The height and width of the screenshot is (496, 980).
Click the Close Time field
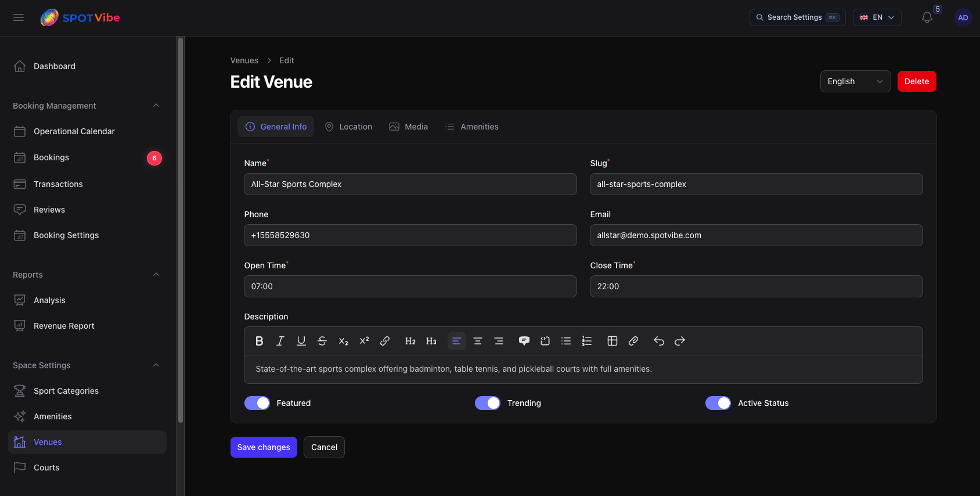coord(756,286)
